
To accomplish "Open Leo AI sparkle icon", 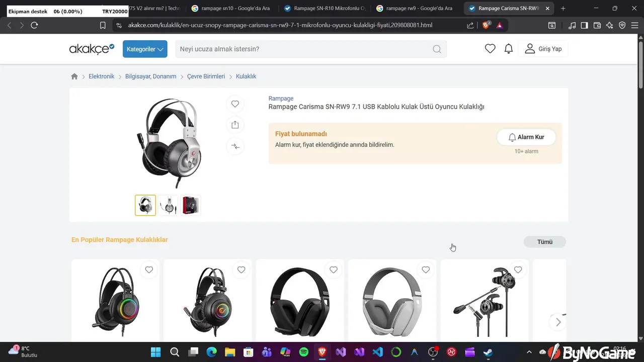I will point(610,25).
